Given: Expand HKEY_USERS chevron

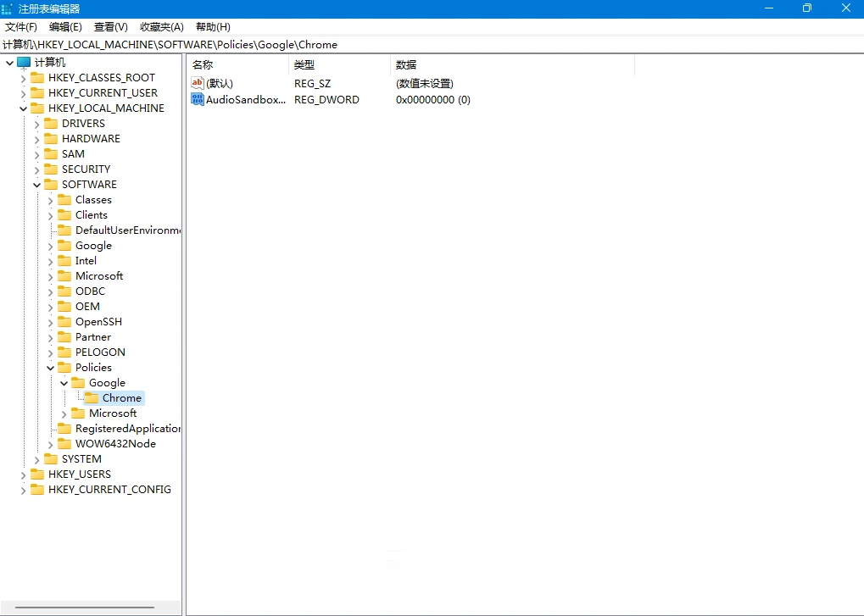Looking at the screenshot, I should pyautogui.click(x=23, y=474).
